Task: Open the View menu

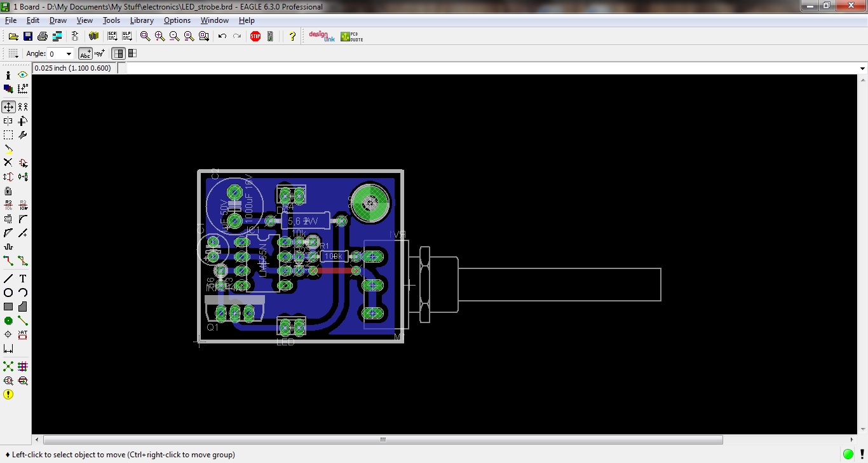Action: tap(85, 20)
